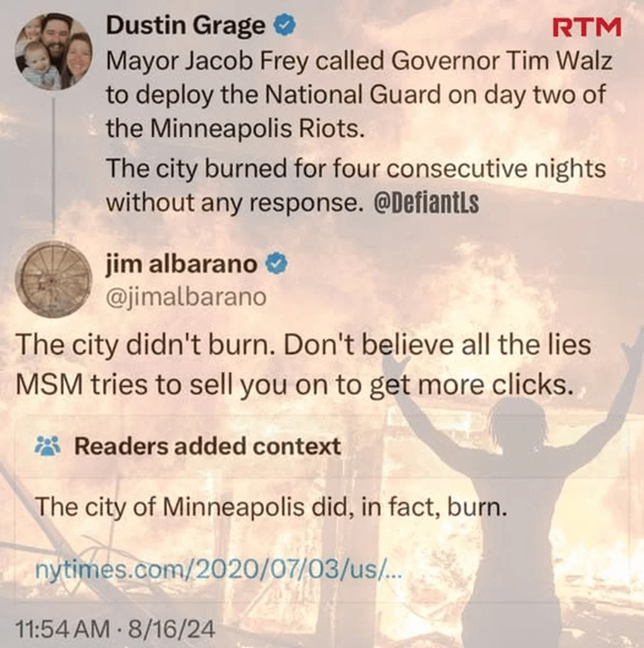Select the community note text about Minneapolis
The height and width of the screenshot is (648, 644).
(x=271, y=507)
